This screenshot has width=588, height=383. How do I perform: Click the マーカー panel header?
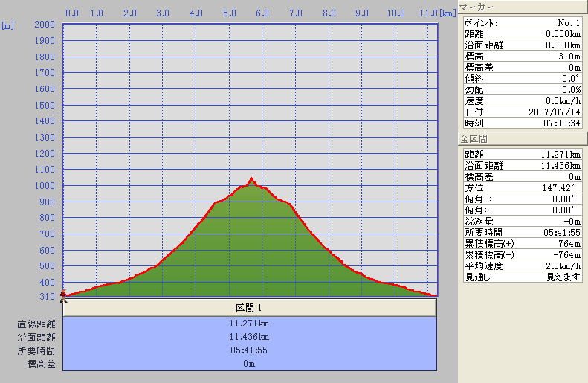coord(522,7)
